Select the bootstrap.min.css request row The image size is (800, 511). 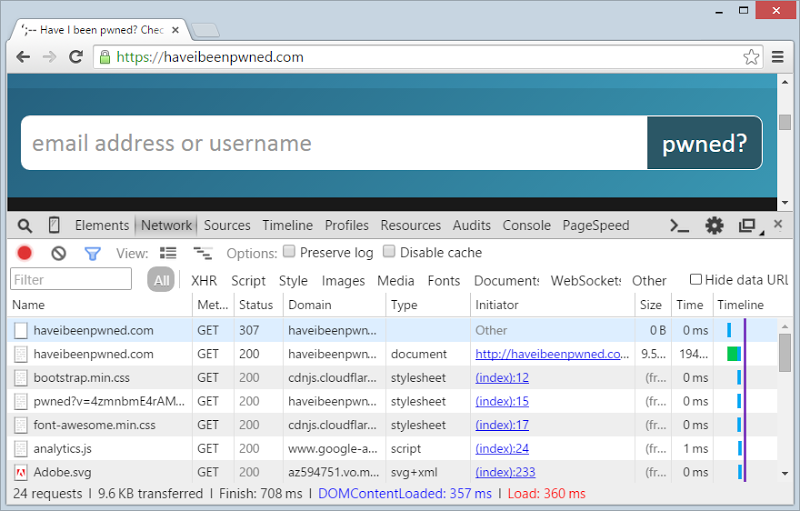click(393, 378)
